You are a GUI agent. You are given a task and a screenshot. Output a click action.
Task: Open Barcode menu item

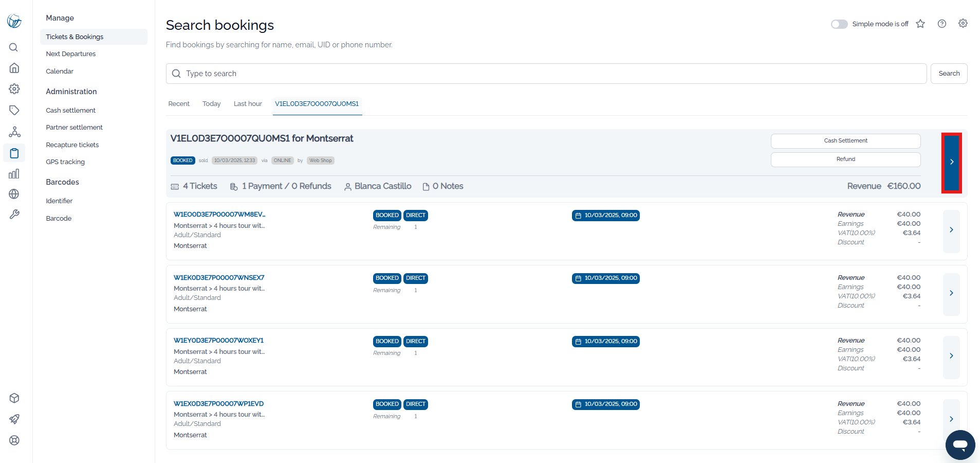pos(59,219)
